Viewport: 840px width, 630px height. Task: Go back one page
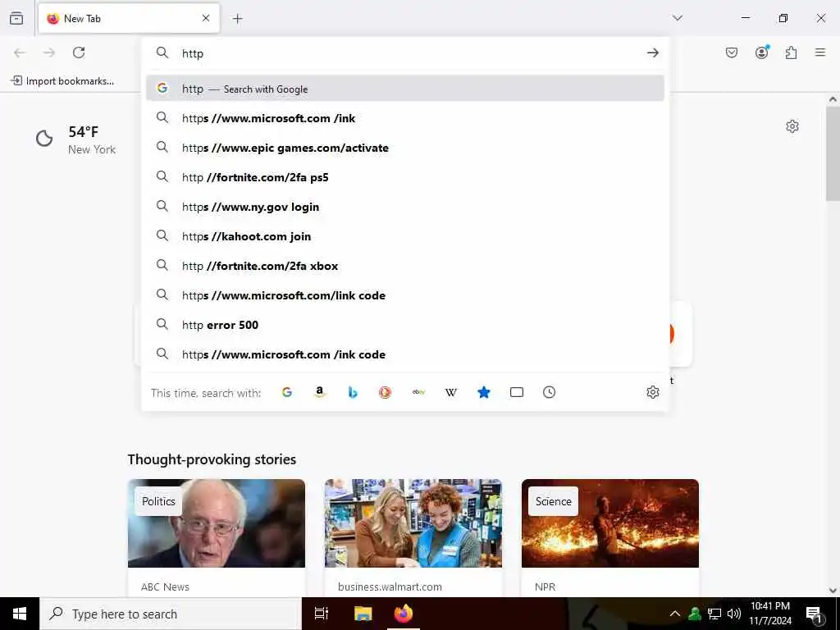coord(20,52)
